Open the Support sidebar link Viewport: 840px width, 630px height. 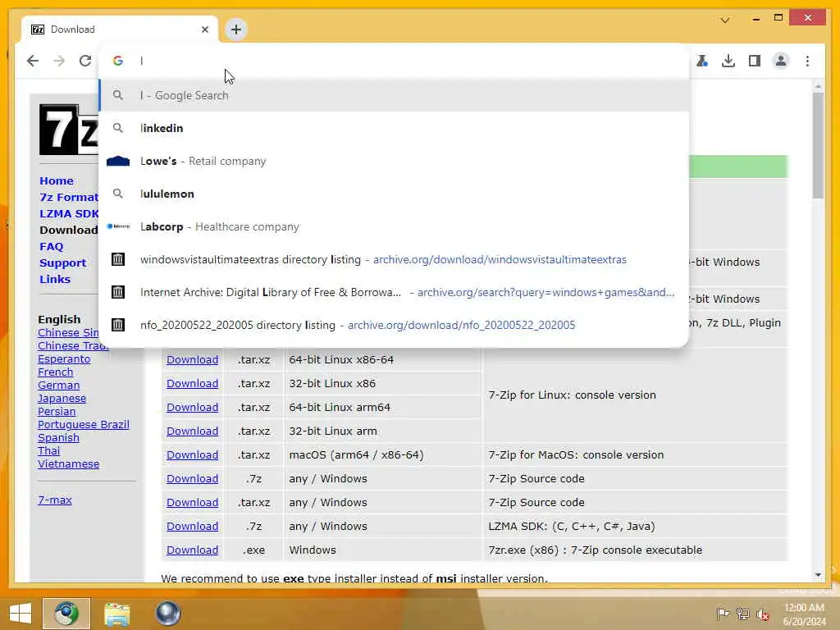62,263
